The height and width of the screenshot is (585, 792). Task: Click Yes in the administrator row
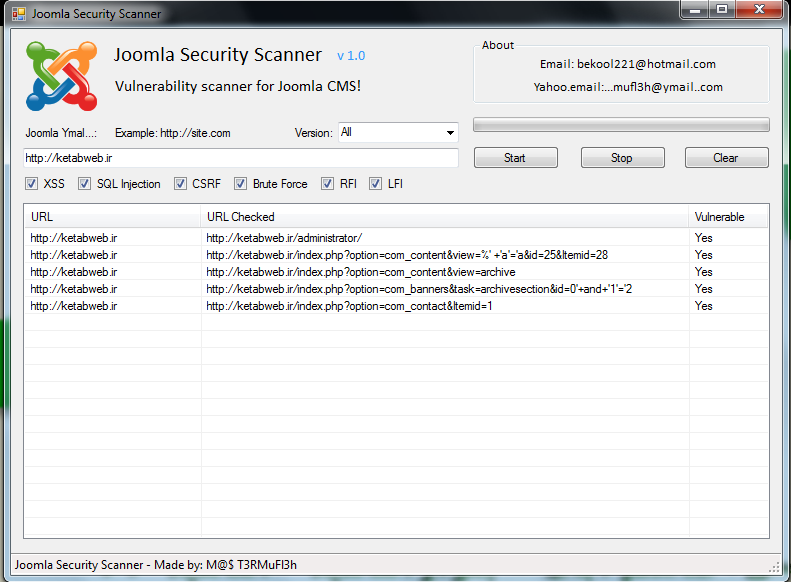pos(703,238)
